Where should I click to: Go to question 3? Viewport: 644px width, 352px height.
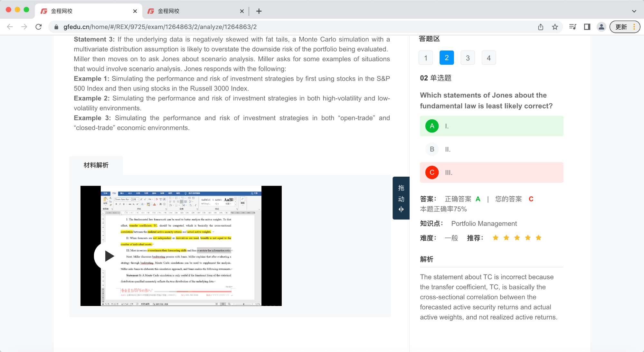[x=468, y=58]
